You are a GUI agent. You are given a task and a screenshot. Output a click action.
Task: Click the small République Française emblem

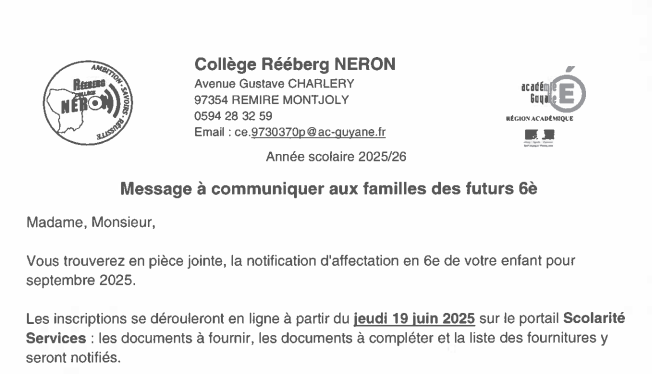pos(539,138)
